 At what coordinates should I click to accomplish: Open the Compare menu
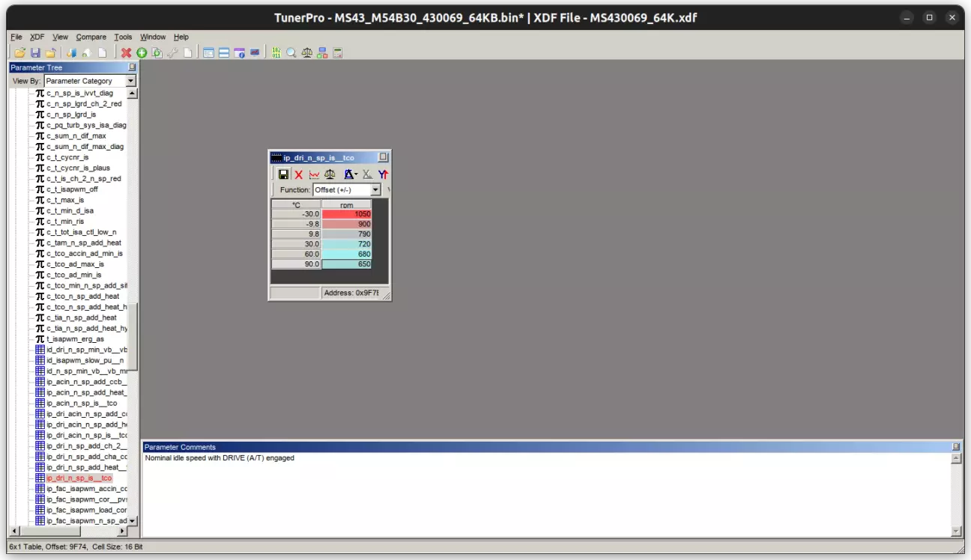coord(91,37)
